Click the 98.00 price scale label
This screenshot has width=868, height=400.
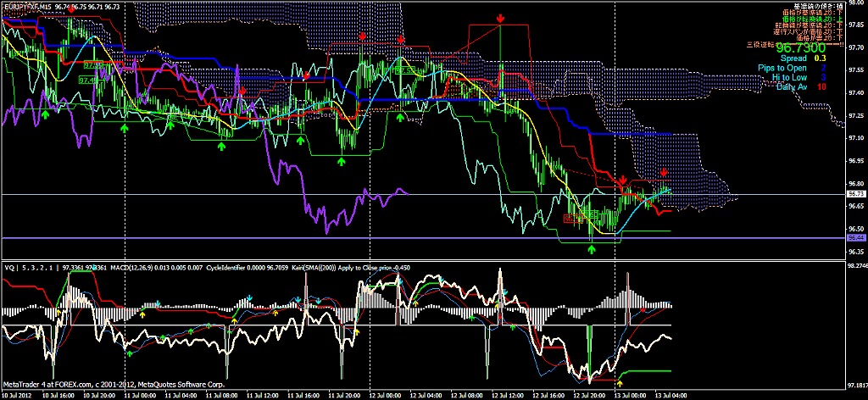pos(855,3)
